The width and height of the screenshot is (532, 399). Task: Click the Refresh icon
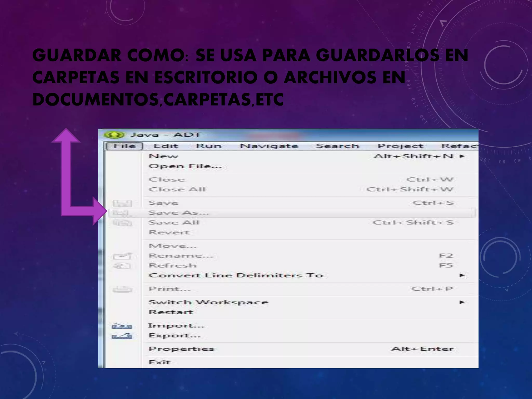coord(122,266)
